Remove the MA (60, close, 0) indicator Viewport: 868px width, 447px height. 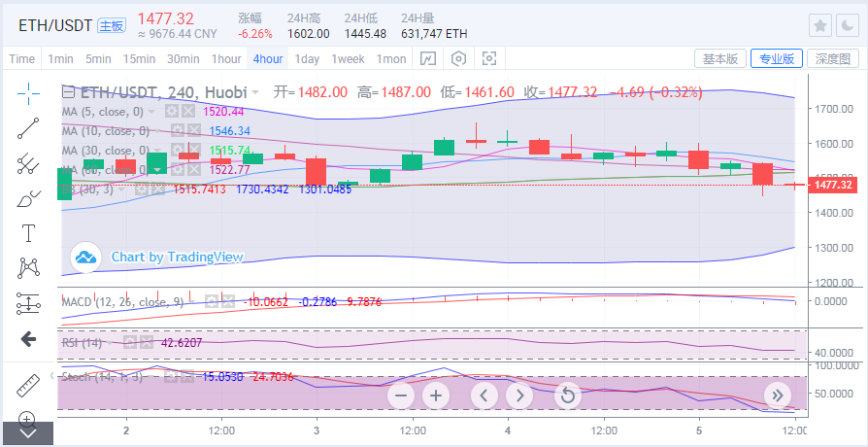pyautogui.click(x=194, y=170)
